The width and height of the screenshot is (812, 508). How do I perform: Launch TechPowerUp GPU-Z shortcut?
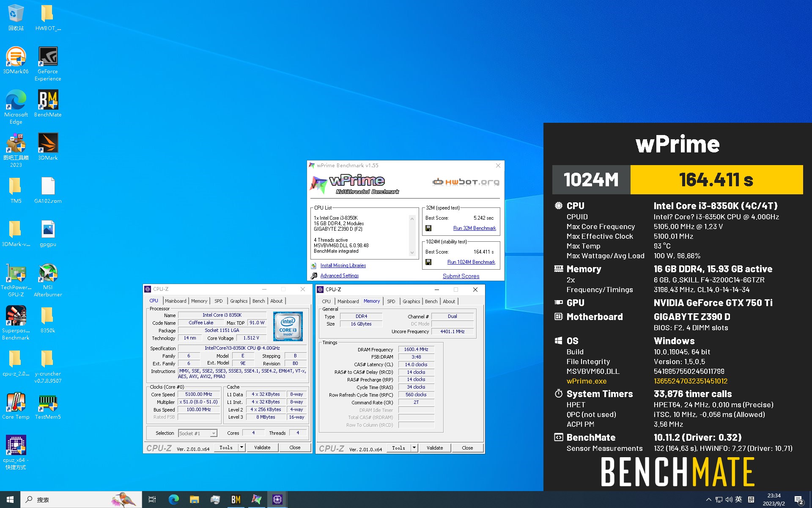pyautogui.click(x=16, y=280)
